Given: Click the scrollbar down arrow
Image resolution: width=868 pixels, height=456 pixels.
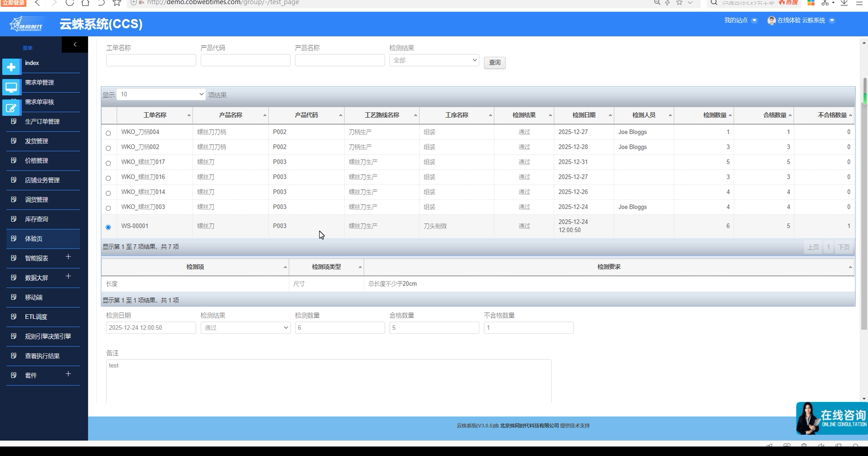Looking at the screenshot, I should tap(864, 399).
